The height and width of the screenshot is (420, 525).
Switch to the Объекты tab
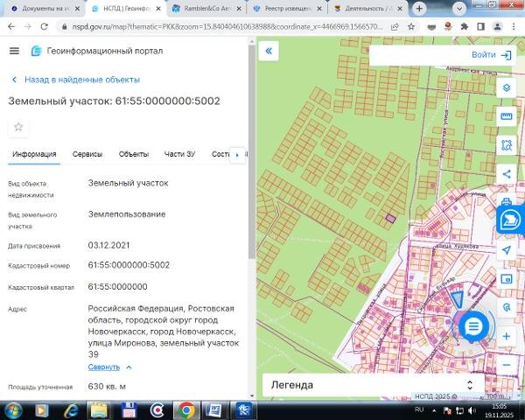coord(134,154)
